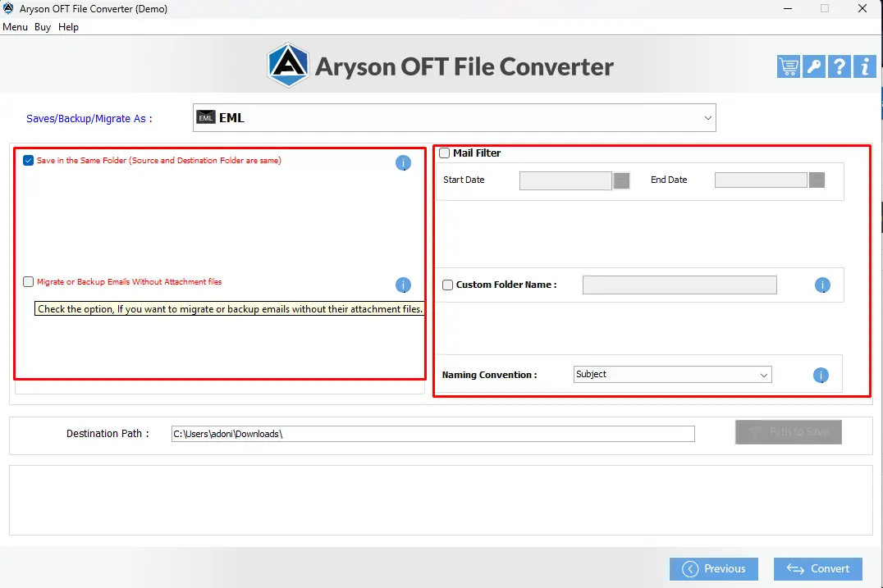
Task: Click the app icon in title bar
Action: (x=8, y=8)
